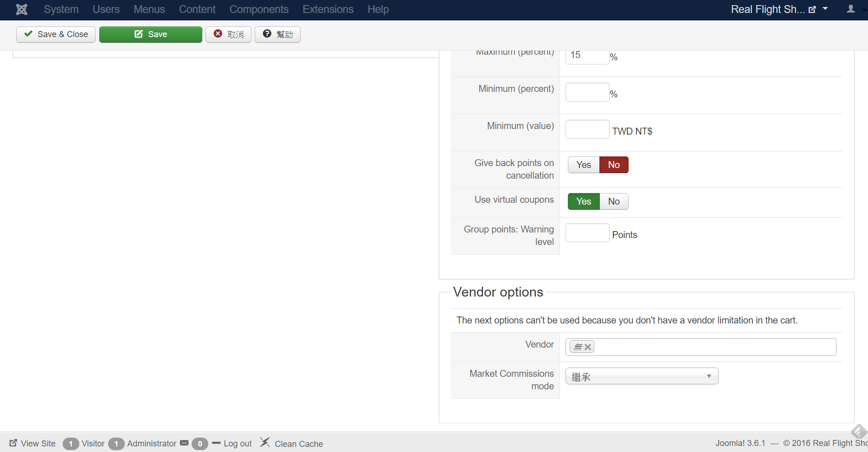Click the Joomla! 3.6.1 version text
868x452 pixels.
(740, 443)
